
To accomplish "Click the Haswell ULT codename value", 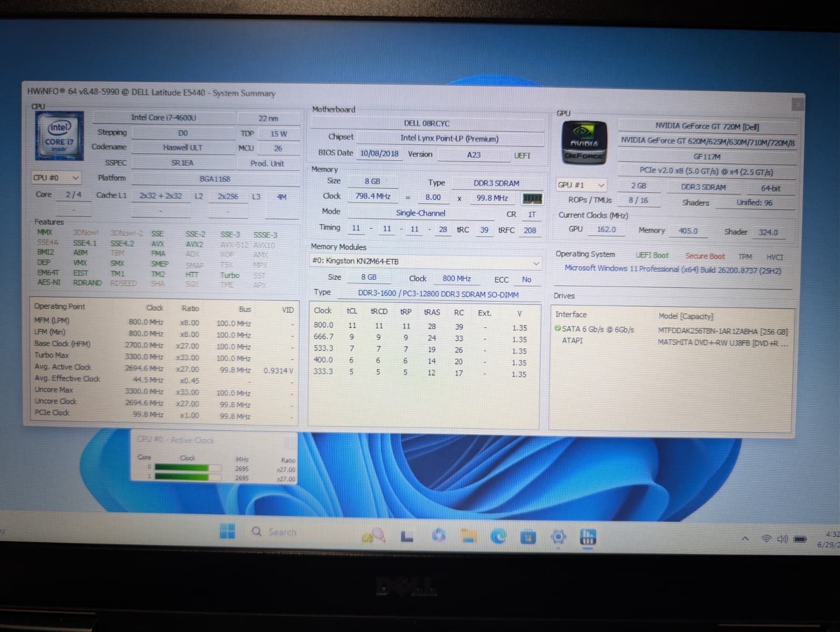I will coord(182,148).
